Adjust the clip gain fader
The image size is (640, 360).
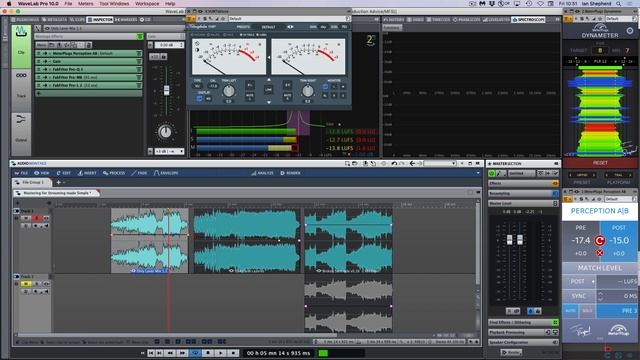[166, 91]
